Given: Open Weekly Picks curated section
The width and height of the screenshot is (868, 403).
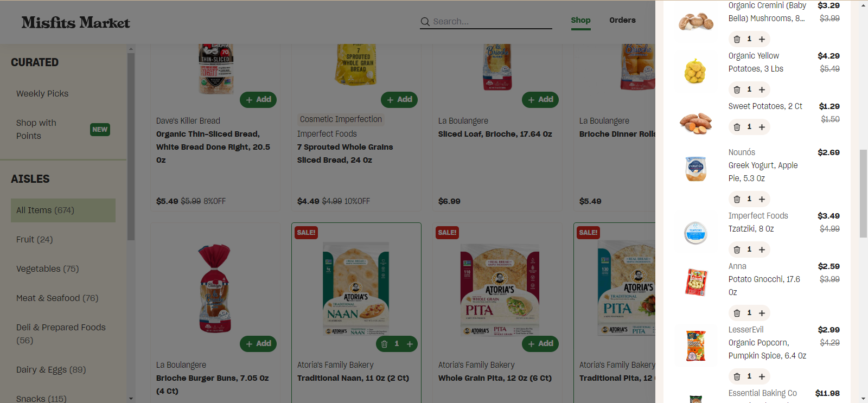Looking at the screenshot, I should coord(42,93).
